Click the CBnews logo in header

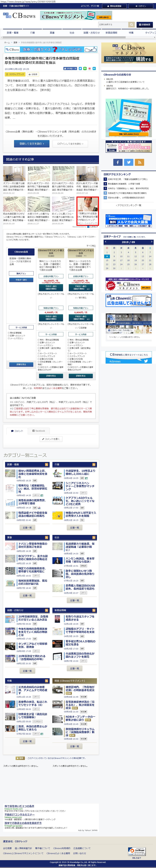(x=19, y=16)
